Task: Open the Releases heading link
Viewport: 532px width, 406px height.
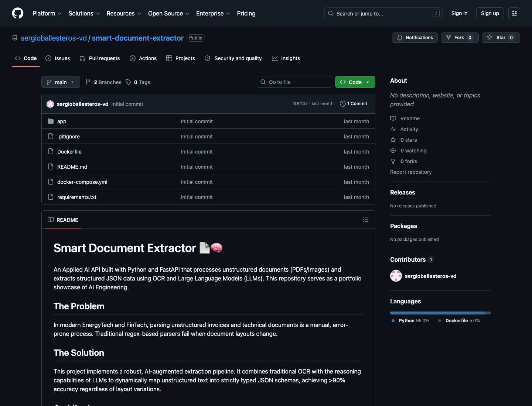Action: [403, 192]
